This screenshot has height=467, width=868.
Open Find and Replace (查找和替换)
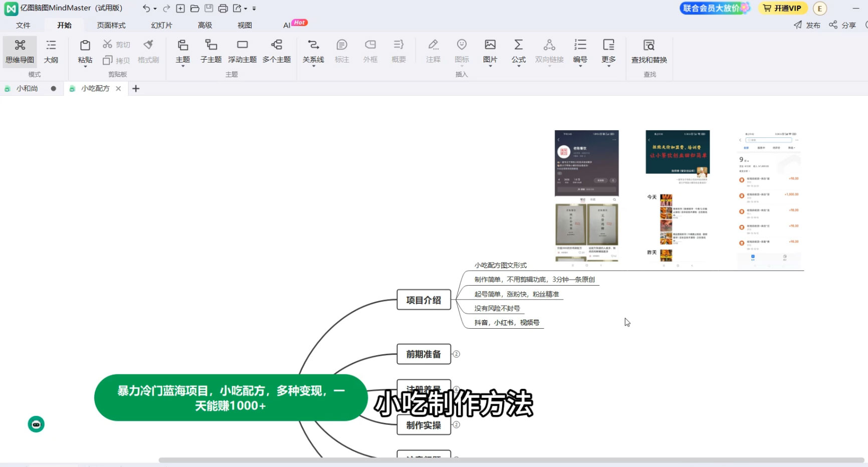coord(648,51)
